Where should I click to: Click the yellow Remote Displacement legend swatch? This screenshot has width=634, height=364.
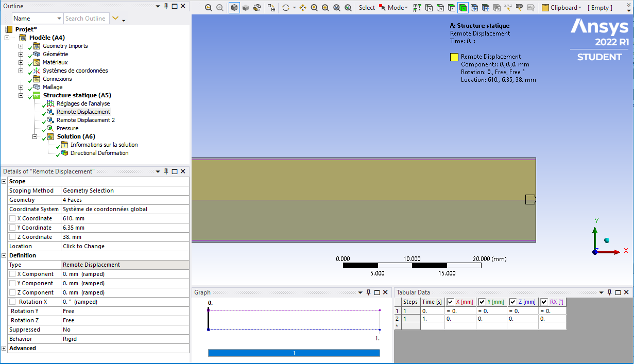pos(454,57)
